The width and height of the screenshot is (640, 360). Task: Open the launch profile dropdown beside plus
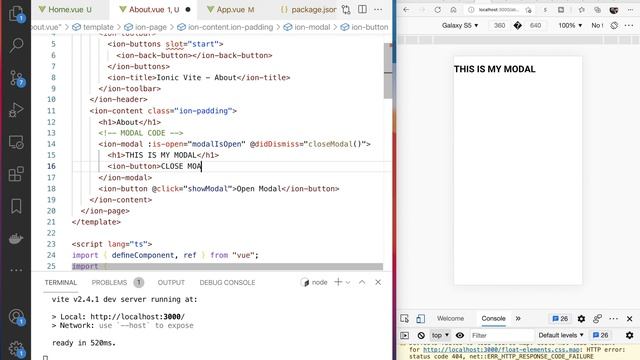click(348, 282)
